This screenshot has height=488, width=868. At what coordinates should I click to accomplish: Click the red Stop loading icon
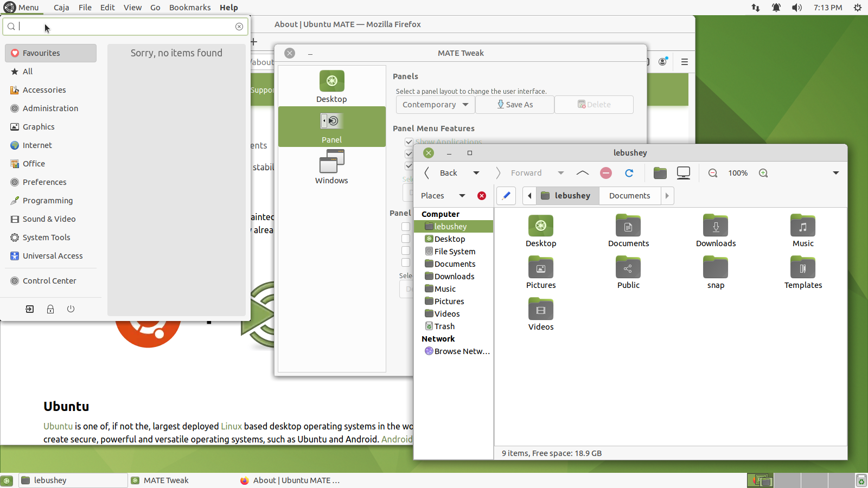click(606, 173)
